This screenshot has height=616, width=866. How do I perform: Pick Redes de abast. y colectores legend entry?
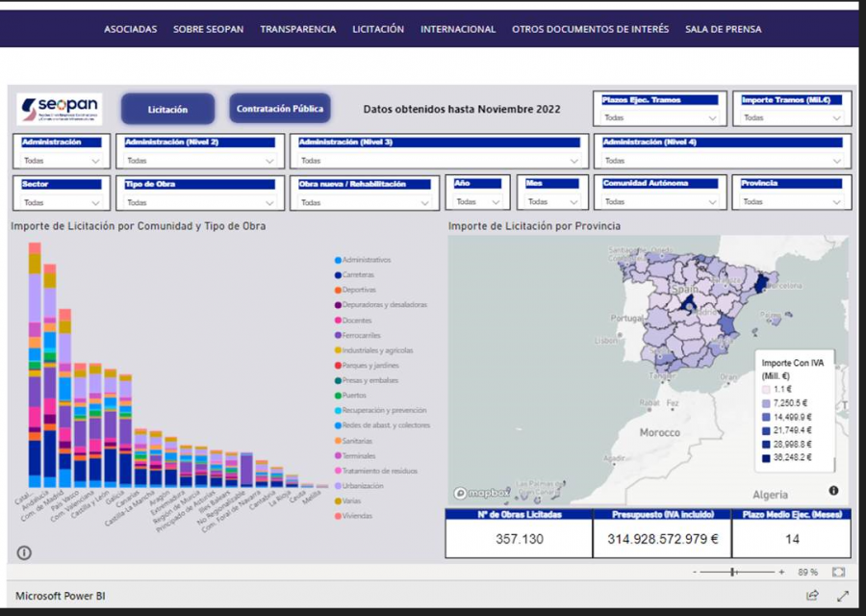[x=383, y=424]
